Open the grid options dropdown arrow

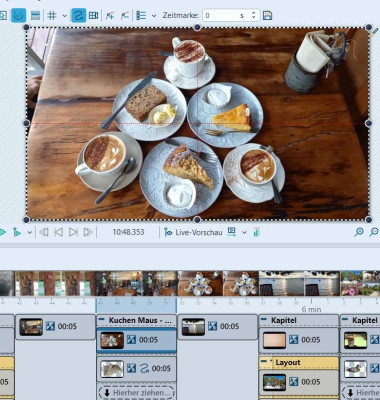(65, 16)
